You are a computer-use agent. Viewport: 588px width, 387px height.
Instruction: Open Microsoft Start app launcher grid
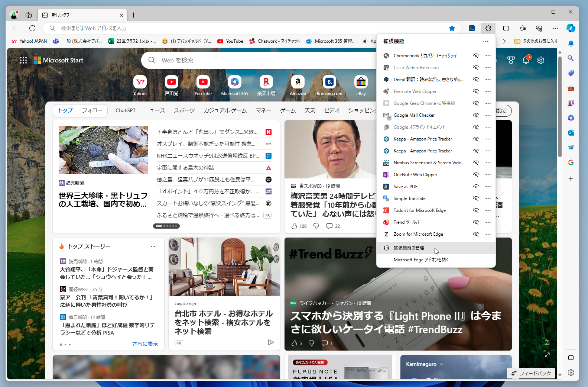tap(23, 60)
